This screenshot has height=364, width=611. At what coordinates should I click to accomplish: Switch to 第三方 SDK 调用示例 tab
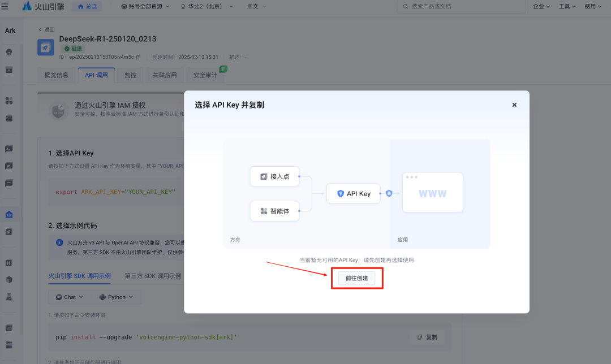point(153,276)
